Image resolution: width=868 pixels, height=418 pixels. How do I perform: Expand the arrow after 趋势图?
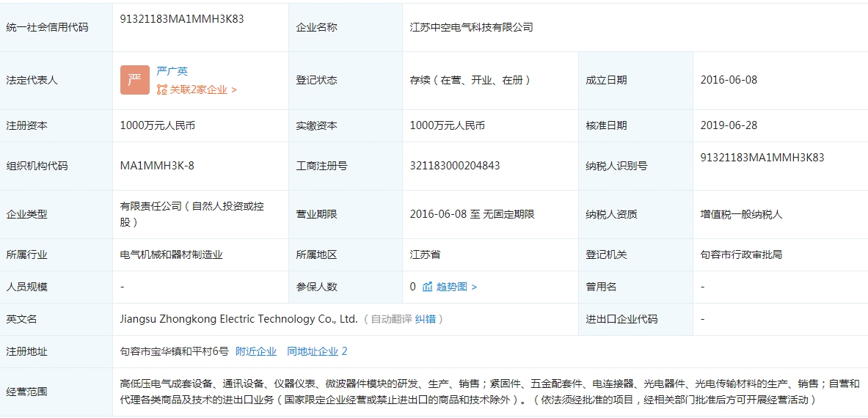[x=474, y=287]
